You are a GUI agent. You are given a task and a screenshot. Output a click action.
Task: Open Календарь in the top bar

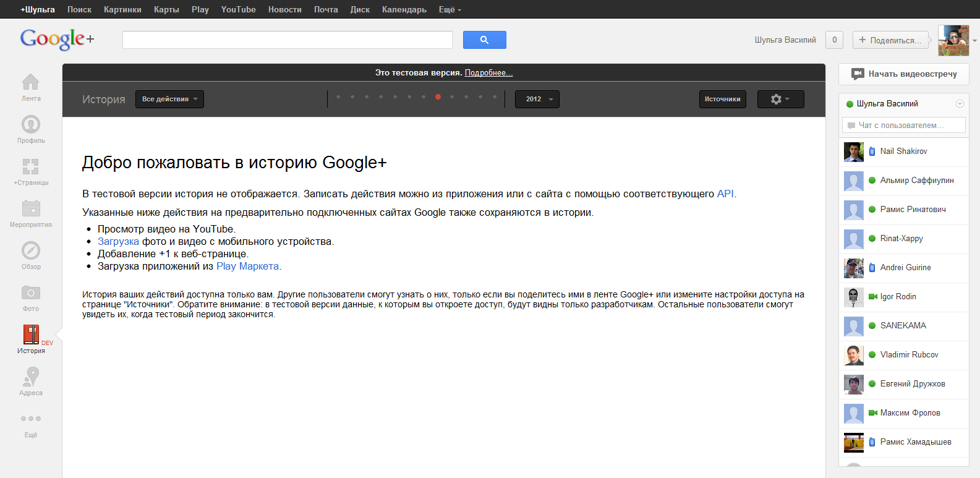pyautogui.click(x=404, y=9)
